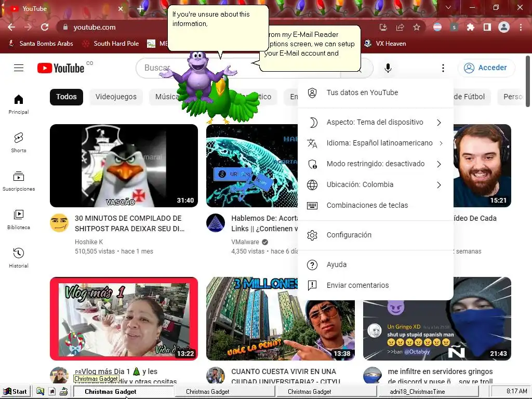The width and height of the screenshot is (532, 399).
Task: Open the Chrome extensions puzzle icon
Action: [x=471, y=27]
